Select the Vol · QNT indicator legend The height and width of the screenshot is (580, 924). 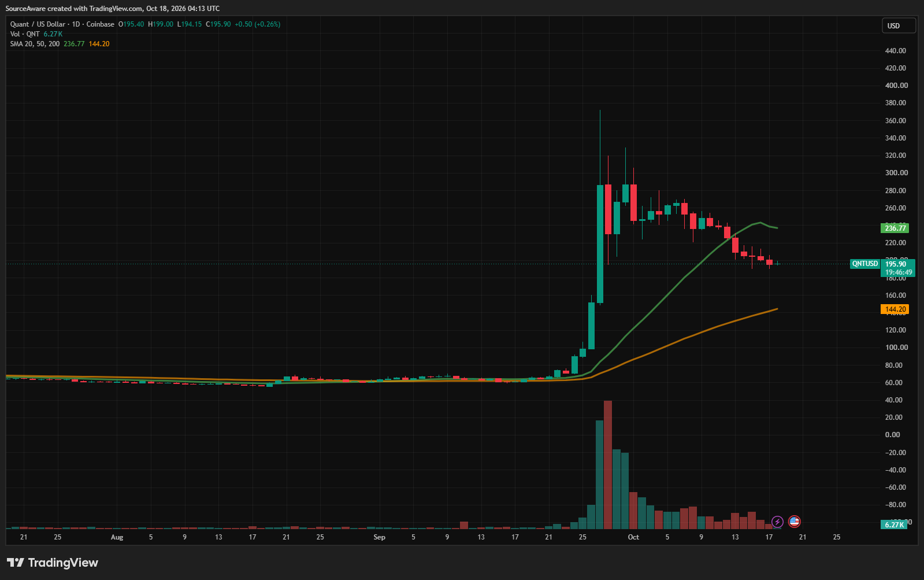click(x=25, y=34)
